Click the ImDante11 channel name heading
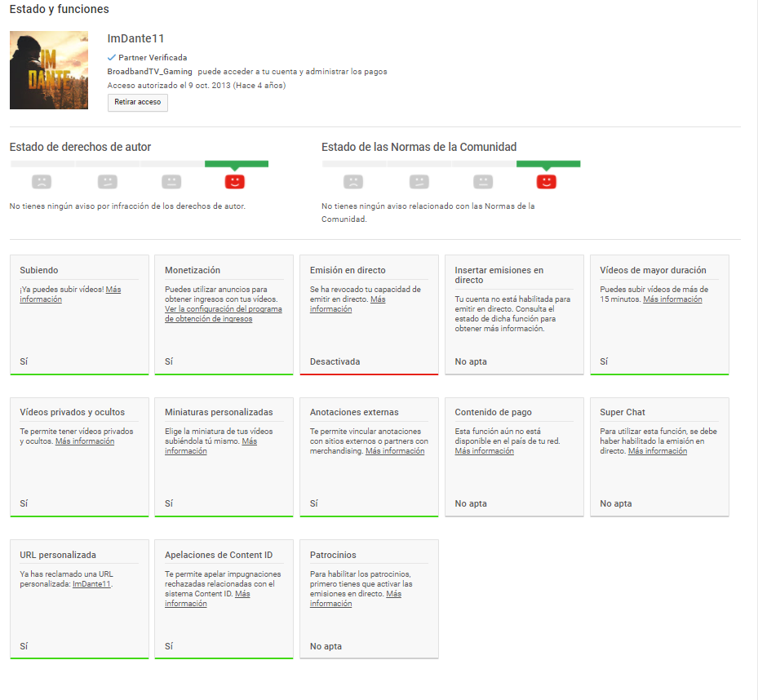 [135, 38]
